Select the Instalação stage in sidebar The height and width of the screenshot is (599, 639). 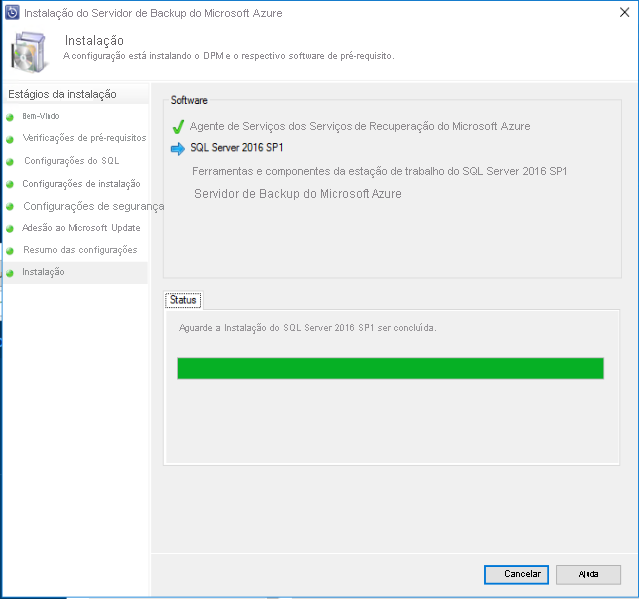tap(43, 272)
